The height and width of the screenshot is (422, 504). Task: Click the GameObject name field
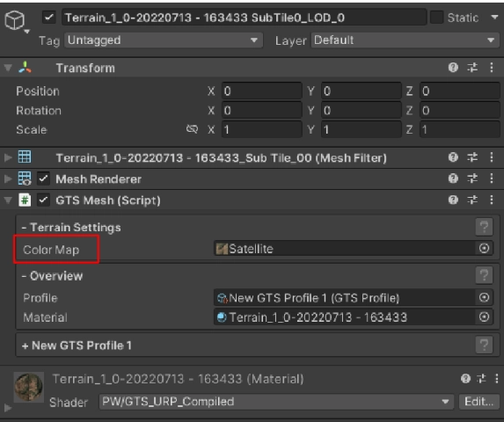(244, 18)
